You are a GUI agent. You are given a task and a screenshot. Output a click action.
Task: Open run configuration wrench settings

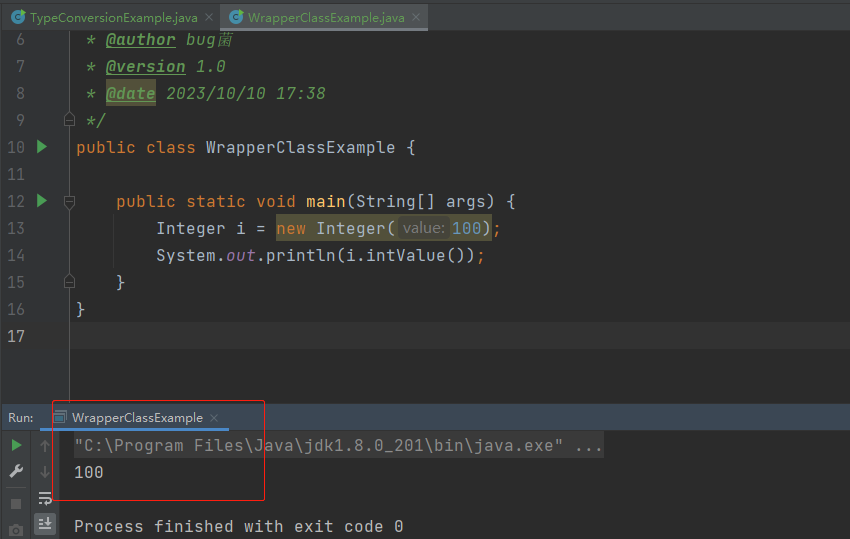16,471
